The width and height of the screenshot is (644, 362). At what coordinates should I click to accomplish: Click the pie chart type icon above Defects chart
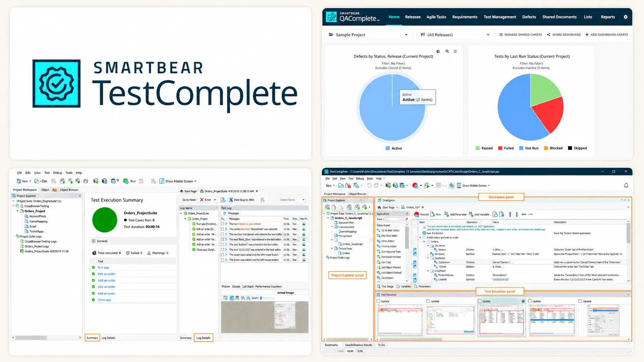pyautogui.click(x=438, y=51)
